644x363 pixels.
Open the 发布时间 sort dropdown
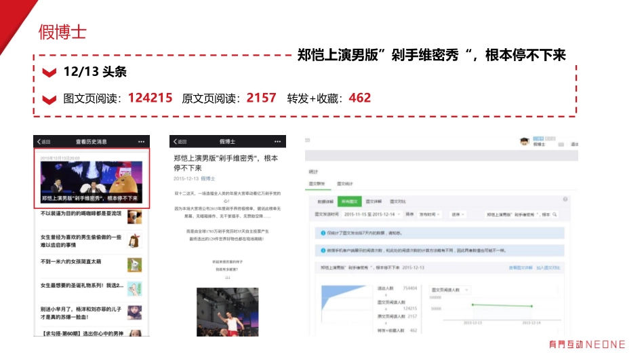tap(430, 214)
